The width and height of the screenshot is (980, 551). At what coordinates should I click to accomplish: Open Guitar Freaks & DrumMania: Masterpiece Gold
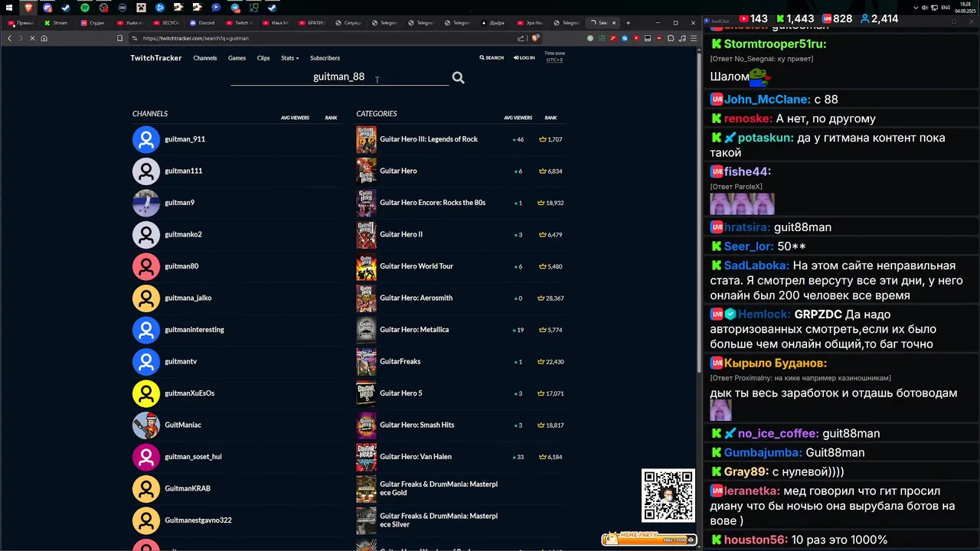pos(439,488)
